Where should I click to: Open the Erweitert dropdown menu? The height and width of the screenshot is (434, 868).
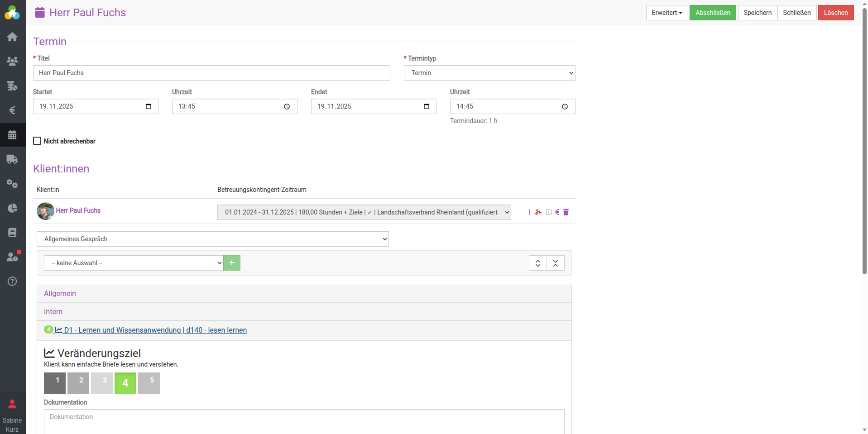pyautogui.click(x=667, y=13)
